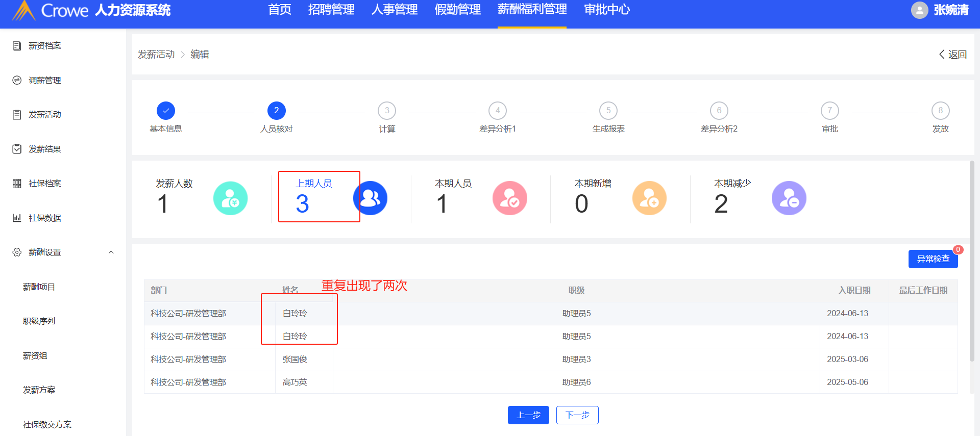Image resolution: width=980 pixels, height=436 pixels.
Task: Open 薪酬项目 in the sidebar
Action: [x=39, y=287]
